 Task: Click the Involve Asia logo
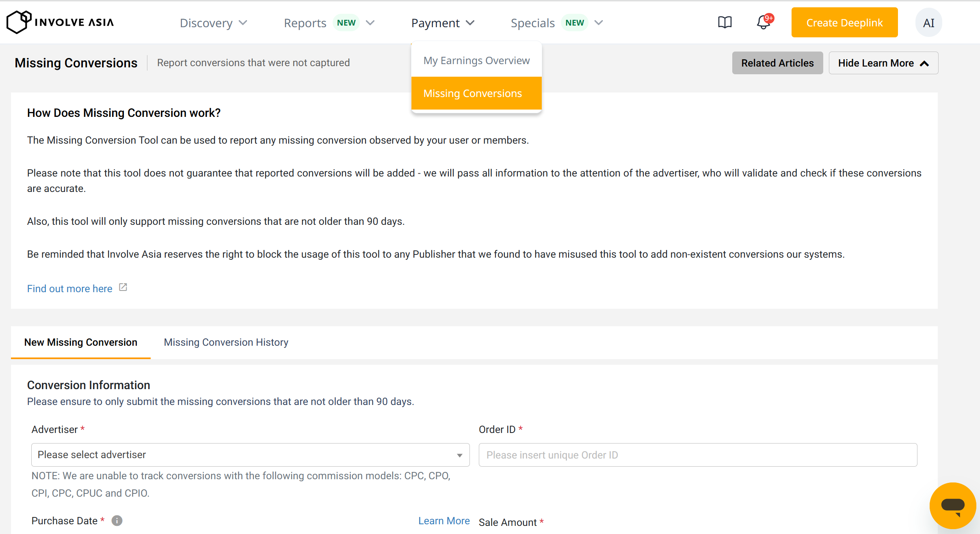coord(60,22)
